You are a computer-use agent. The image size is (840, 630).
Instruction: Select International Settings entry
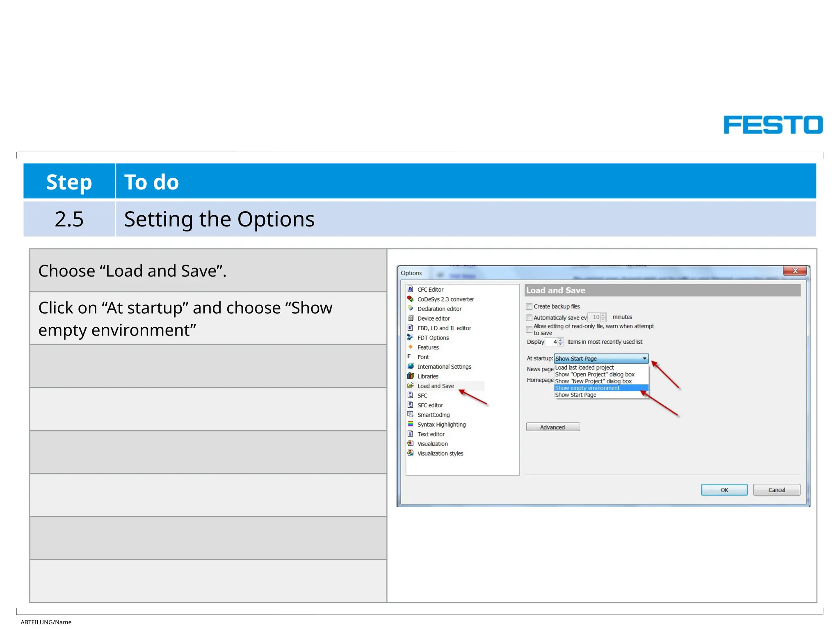coord(444,367)
